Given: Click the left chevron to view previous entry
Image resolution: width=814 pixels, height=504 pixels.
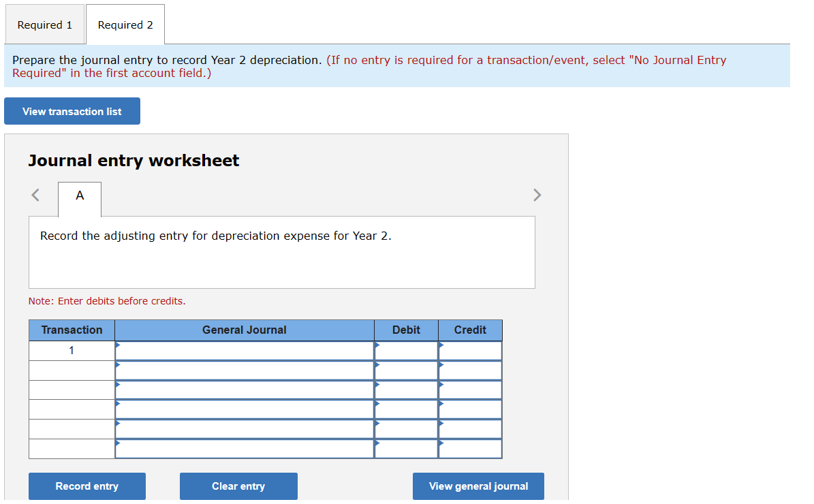Looking at the screenshot, I should [35, 195].
